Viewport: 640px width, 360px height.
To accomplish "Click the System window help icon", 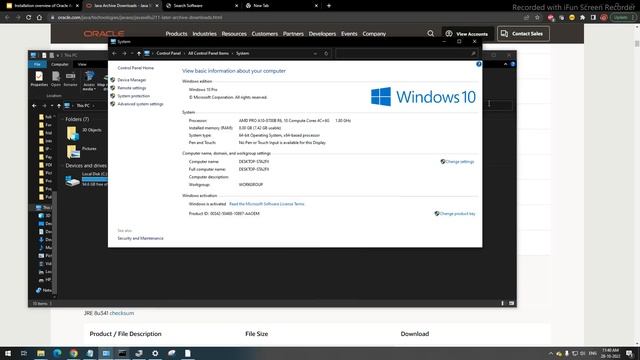I will click(478, 64).
